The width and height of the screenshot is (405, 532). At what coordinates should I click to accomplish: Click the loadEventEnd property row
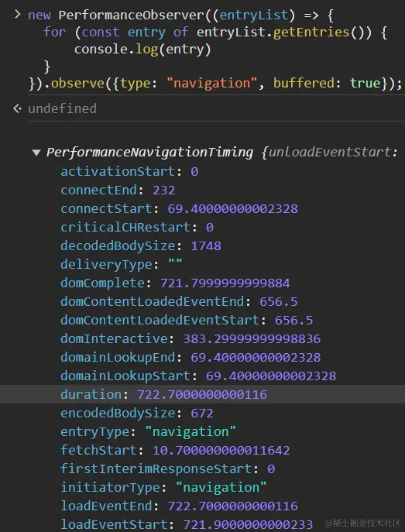click(179, 506)
